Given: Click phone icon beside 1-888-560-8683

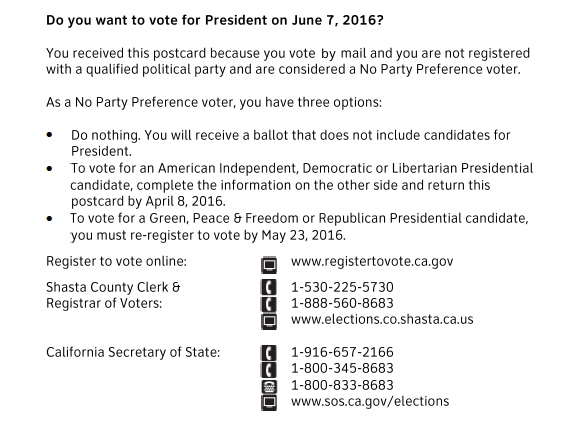Looking at the screenshot, I should pyautogui.click(x=269, y=304).
